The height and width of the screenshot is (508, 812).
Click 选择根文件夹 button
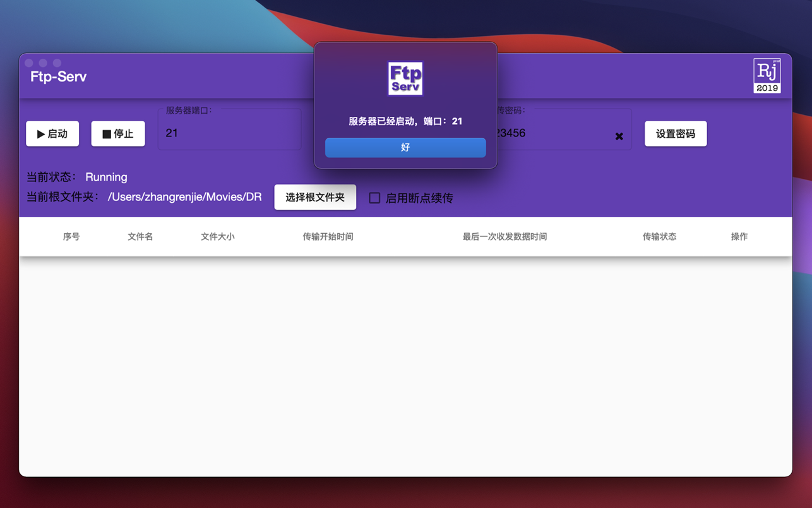click(315, 197)
